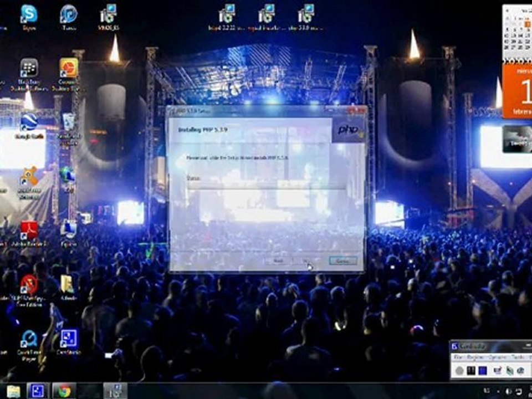The height and width of the screenshot is (399, 532).
Task: Minimize the CamStudio window
Action: tap(528, 346)
